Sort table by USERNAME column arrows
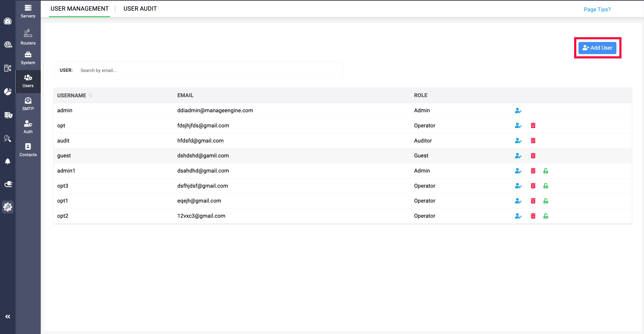 90,95
